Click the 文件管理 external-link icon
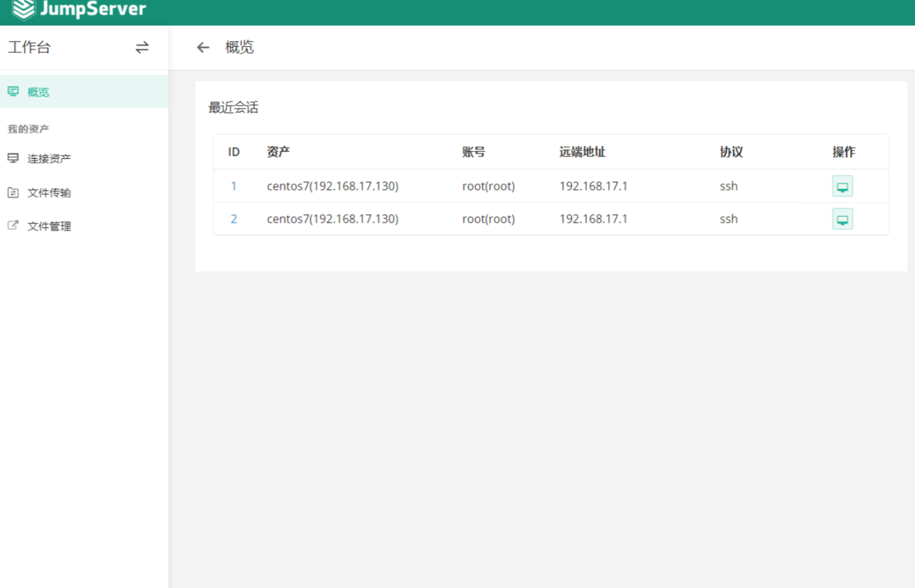915x588 pixels. coord(12,226)
